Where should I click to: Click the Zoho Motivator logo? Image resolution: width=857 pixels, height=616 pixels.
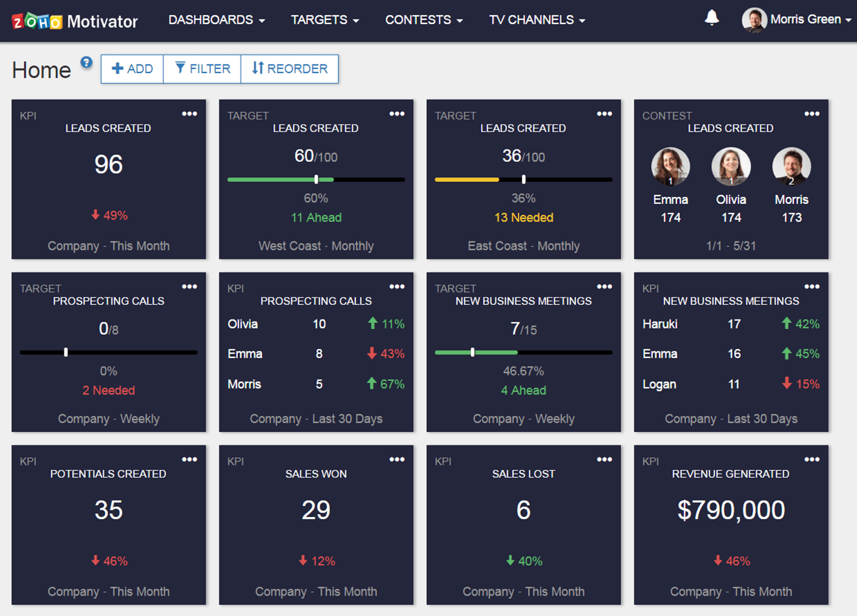click(x=75, y=21)
